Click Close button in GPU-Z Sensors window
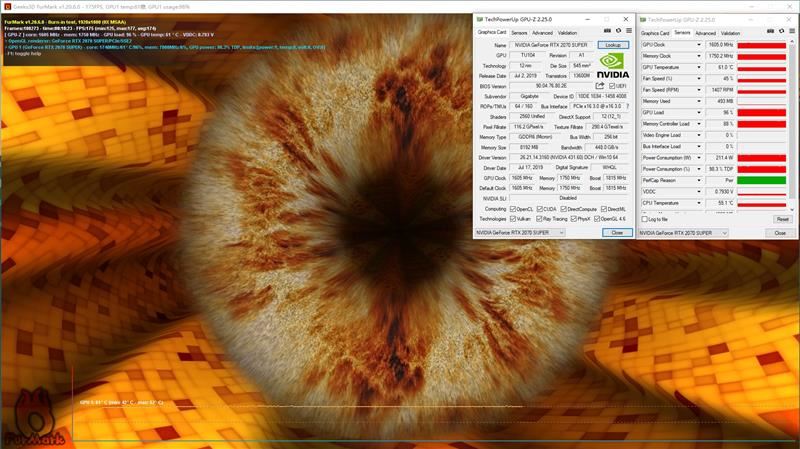 [x=780, y=233]
